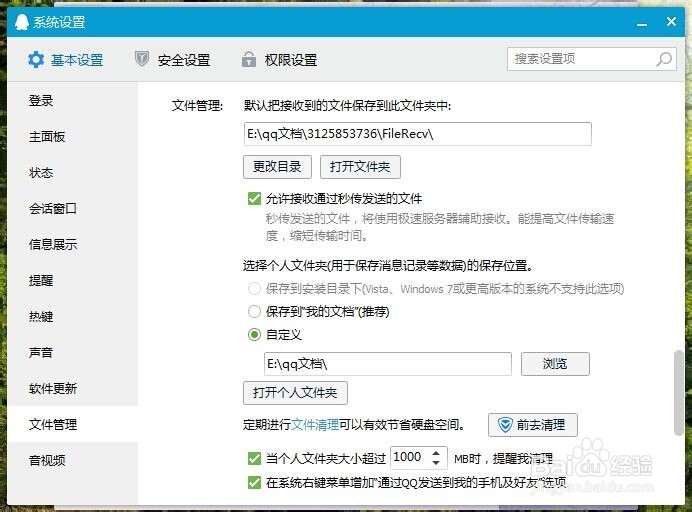Click the lock icon beside 权限设置
This screenshot has width=692, height=512.
(248, 59)
